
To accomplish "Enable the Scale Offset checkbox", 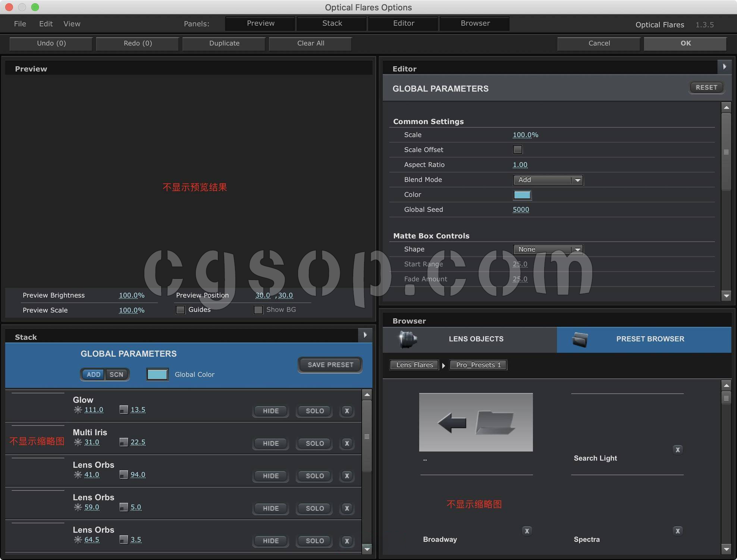I will (517, 150).
